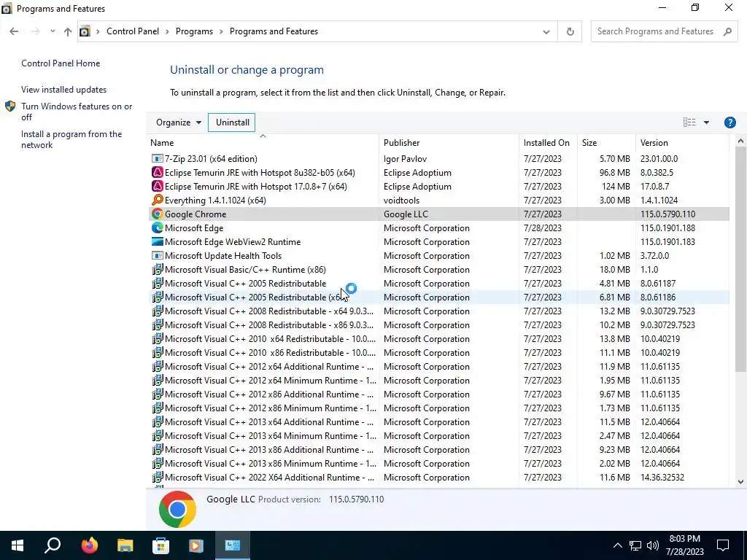Select Microsoft Visual C++ 2010 x86 Redistributable row
Image resolution: width=747 pixels, height=560 pixels.
point(438,353)
